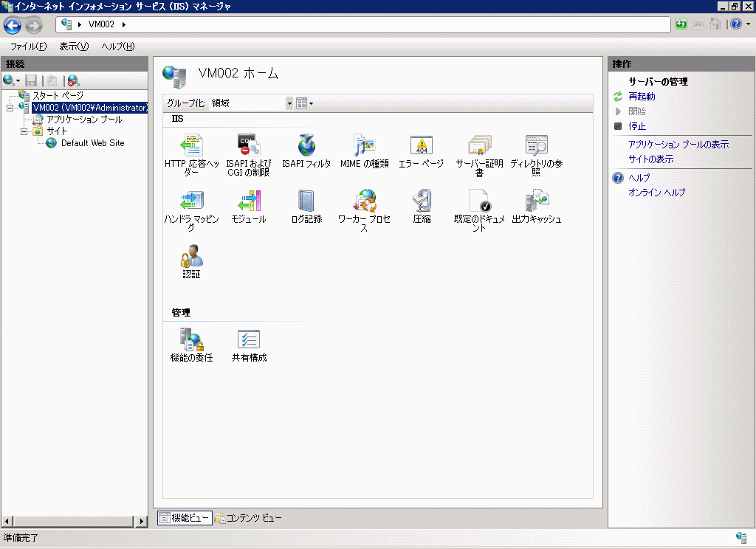Screen dimensions: 756x549
Task: Switch to the 機能ビュー tab
Action: [185, 518]
